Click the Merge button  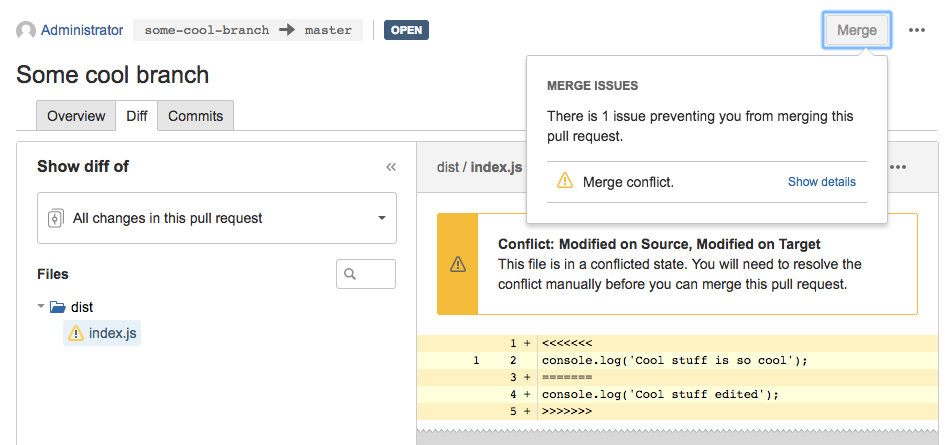tap(857, 30)
